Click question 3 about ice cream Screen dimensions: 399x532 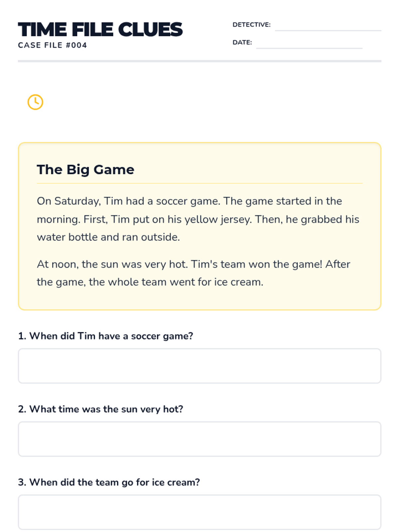click(109, 482)
